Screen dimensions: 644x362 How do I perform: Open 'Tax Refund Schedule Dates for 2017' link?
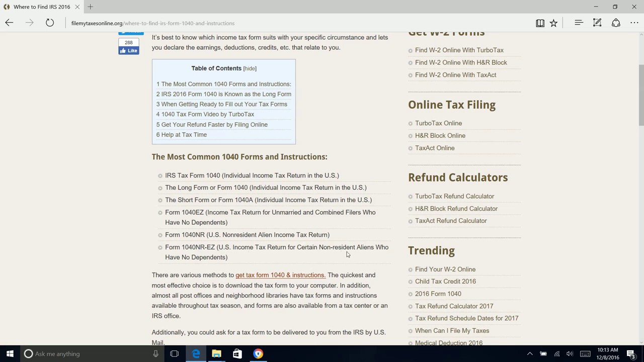point(466,318)
